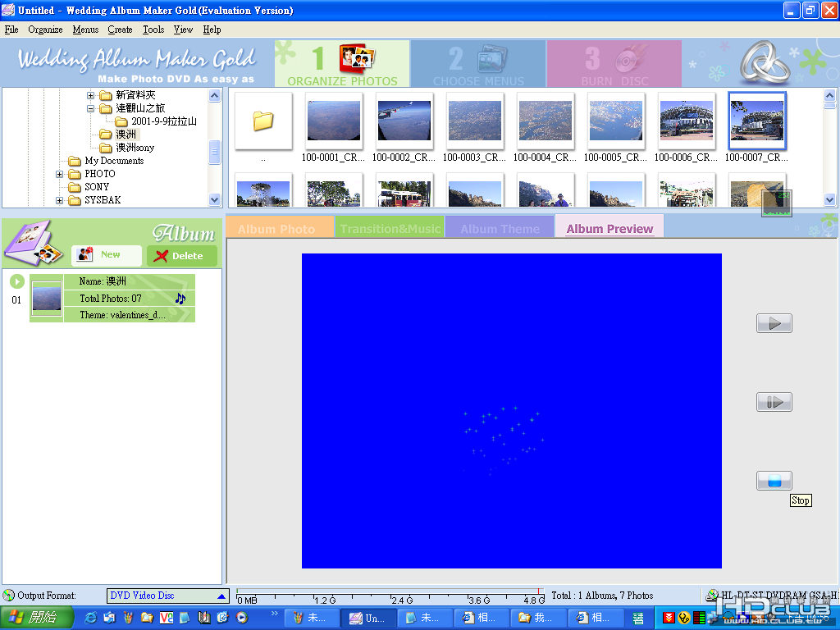Click the pause/step preview button
Screen dimensions: 840x630
774,402
